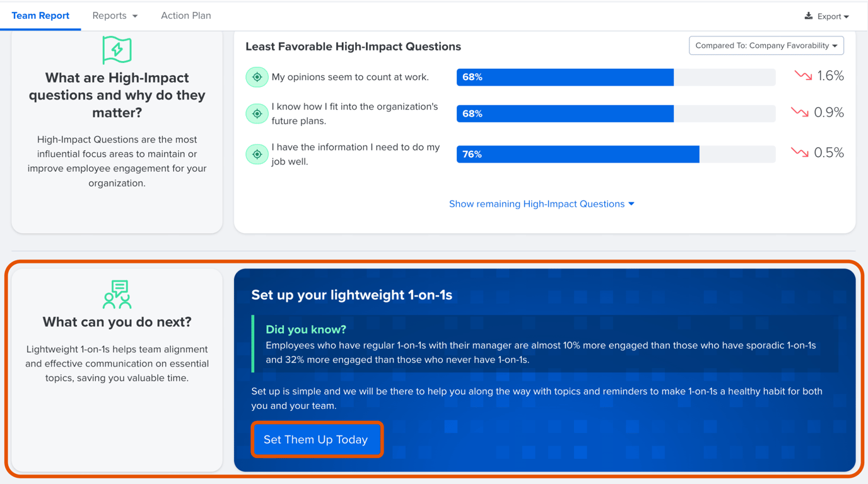Click the red downward trend arrow near 0.5%

pos(799,153)
